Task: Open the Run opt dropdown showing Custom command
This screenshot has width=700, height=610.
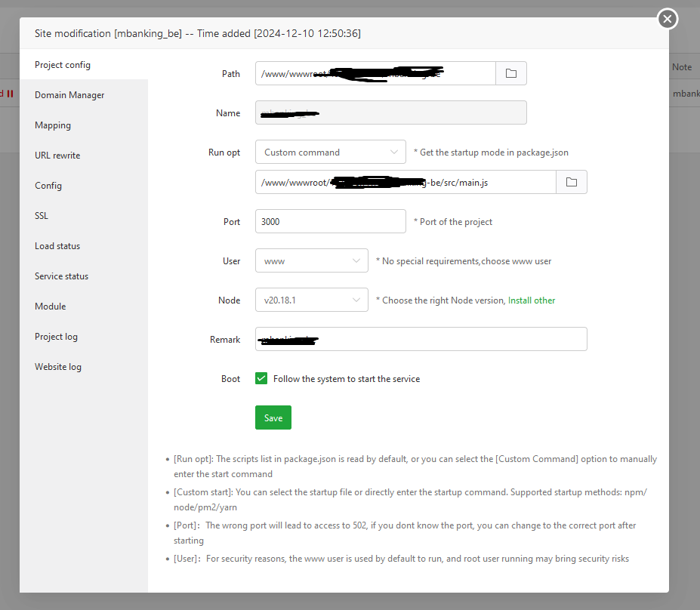Action: click(x=330, y=152)
